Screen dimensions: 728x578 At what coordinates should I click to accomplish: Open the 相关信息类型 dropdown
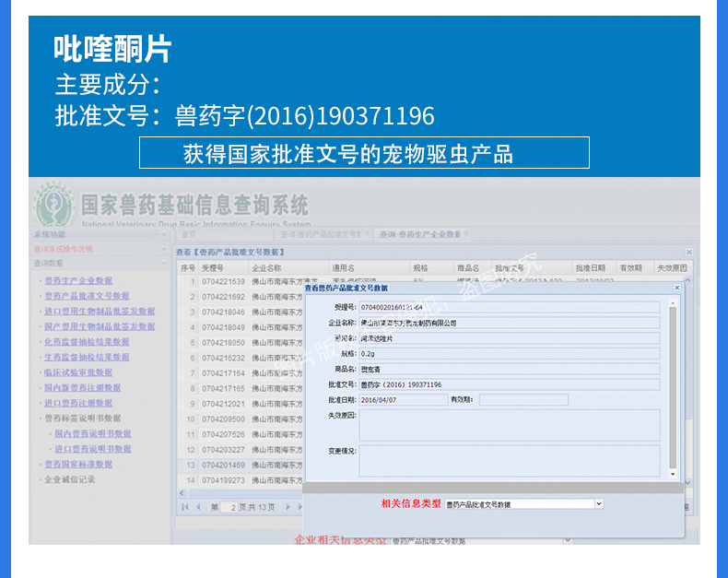click(599, 503)
